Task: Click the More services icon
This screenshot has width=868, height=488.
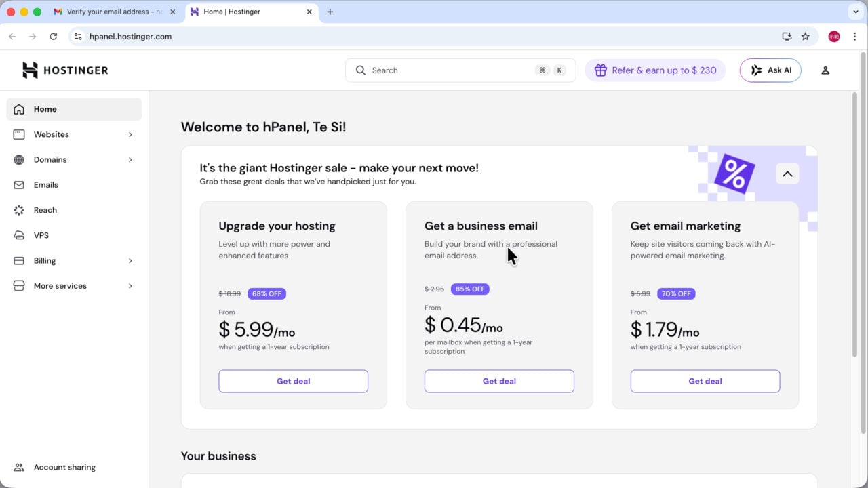Action: [x=19, y=286]
